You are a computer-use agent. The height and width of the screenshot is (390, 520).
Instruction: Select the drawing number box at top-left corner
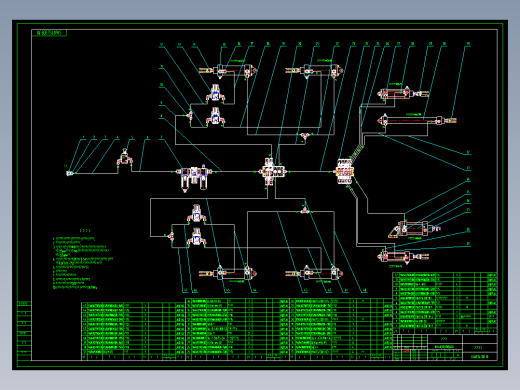click(x=49, y=33)
